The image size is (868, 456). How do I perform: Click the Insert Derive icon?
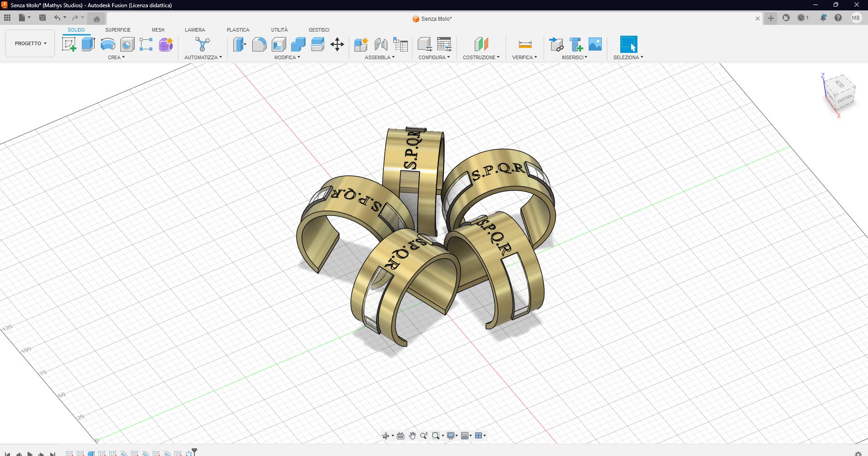(x=557, y=44)
